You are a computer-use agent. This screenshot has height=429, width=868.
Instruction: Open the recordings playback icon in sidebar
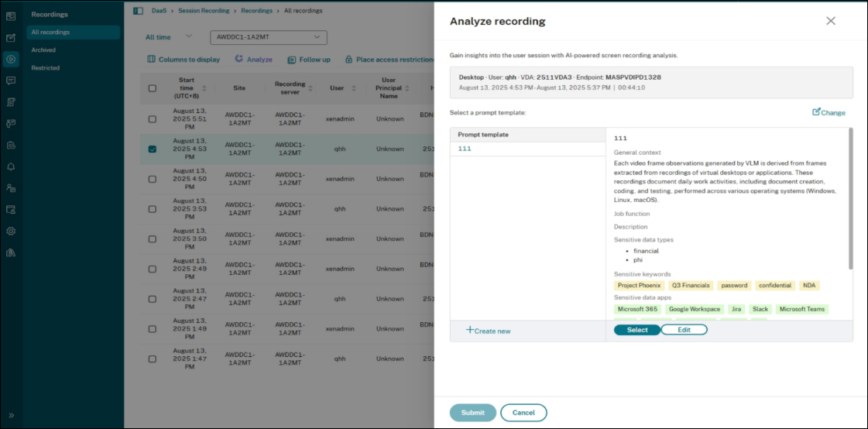[11, 59]
